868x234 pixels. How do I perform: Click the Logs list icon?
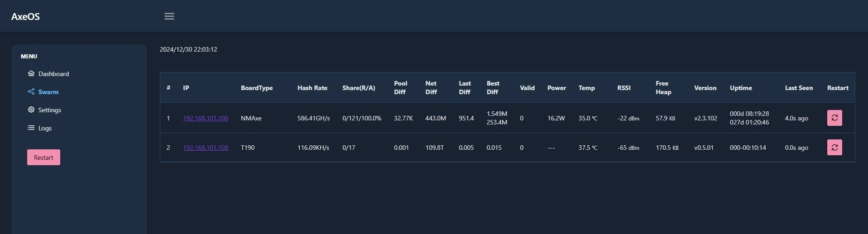coord(31,128)
